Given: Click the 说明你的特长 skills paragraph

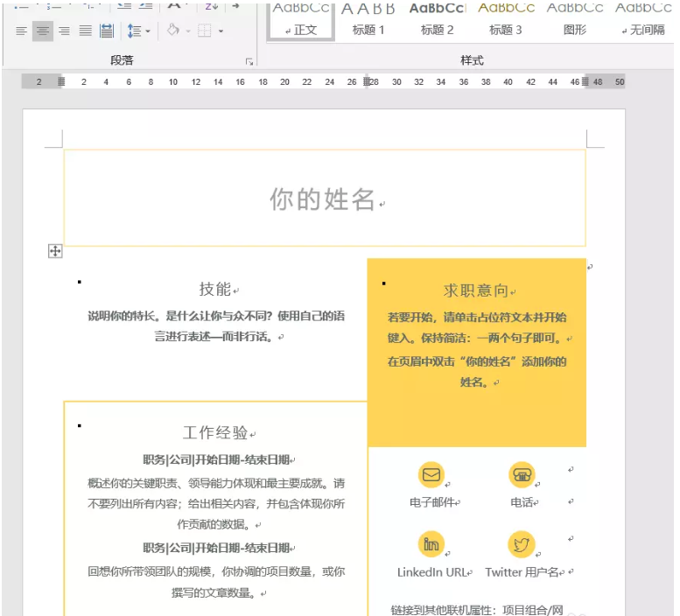Looking at the screenshot, I should click(216, 326).
